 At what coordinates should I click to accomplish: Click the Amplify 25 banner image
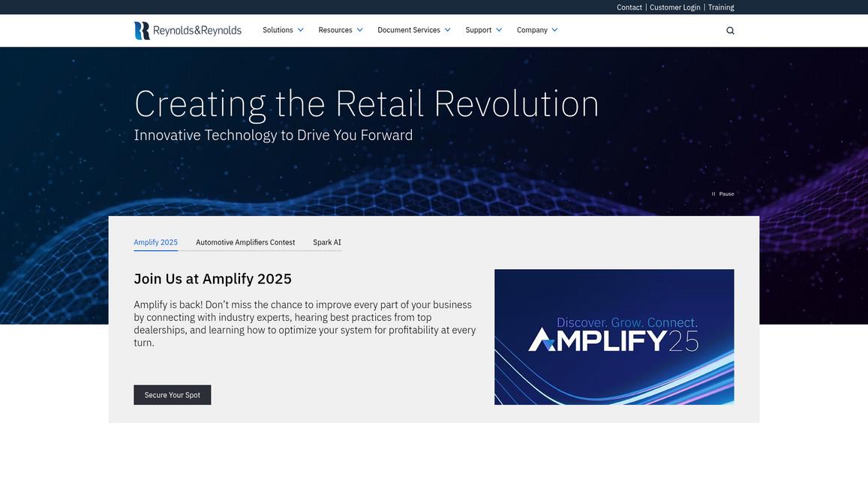pos(614,337)
